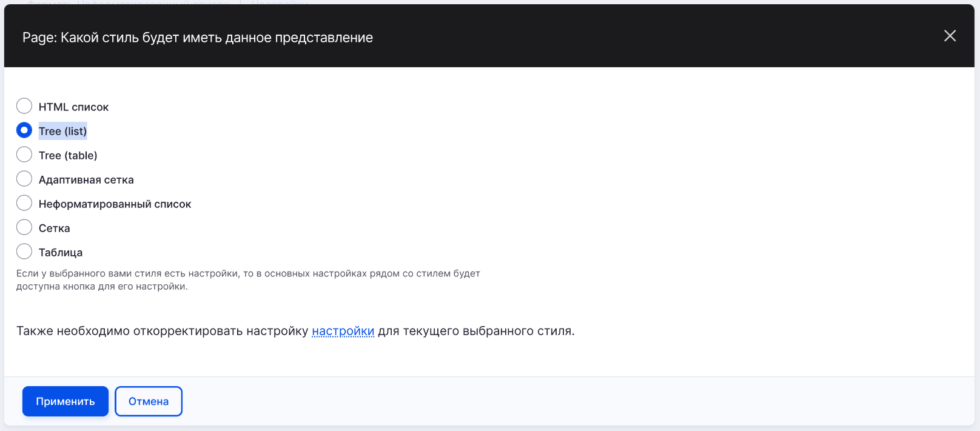Click the 'HTML список' label text

point(73,107)
